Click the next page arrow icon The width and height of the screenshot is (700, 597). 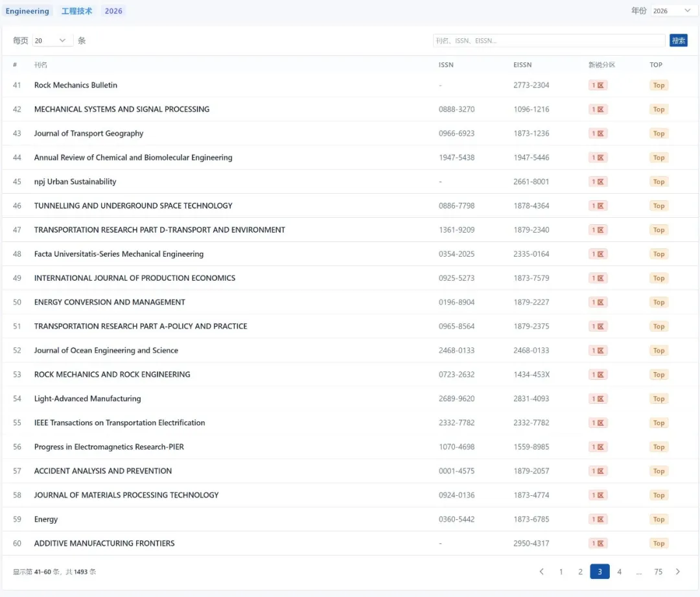click(678, 572)
